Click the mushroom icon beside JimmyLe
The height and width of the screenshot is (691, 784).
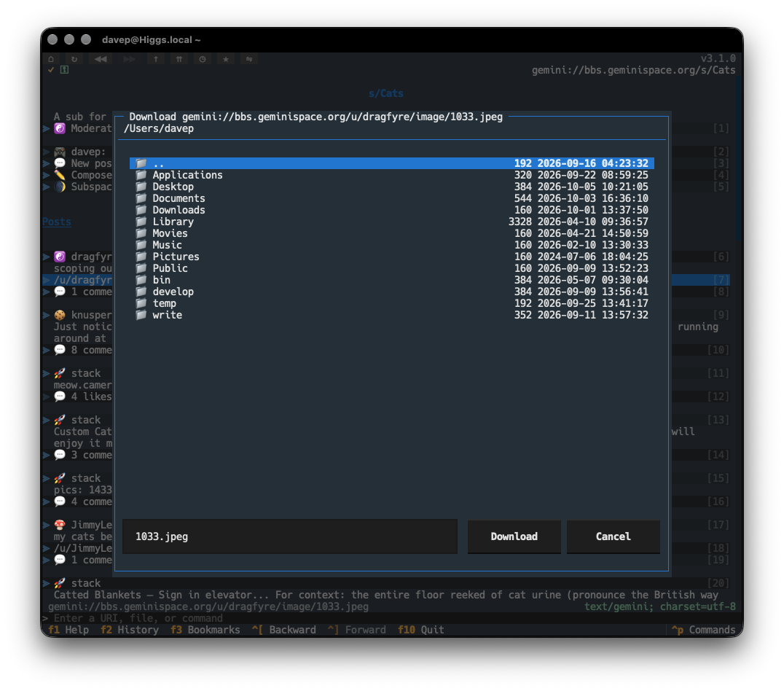point(60,525)
